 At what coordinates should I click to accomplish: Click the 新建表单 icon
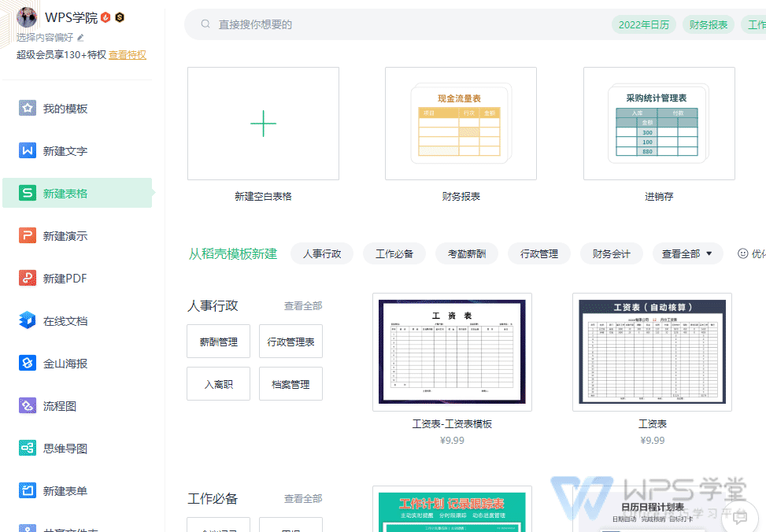(28, 490)
